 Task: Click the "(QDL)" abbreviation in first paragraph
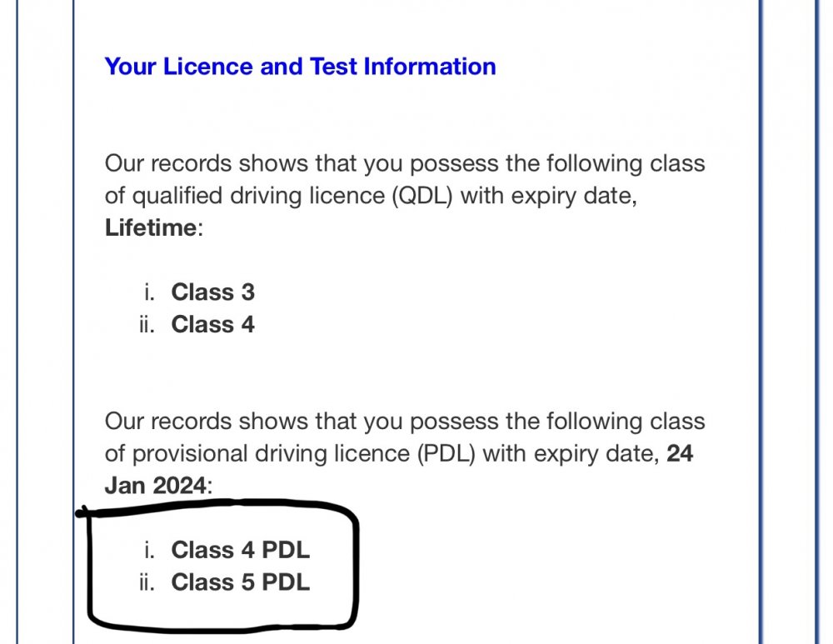point(422,196)
